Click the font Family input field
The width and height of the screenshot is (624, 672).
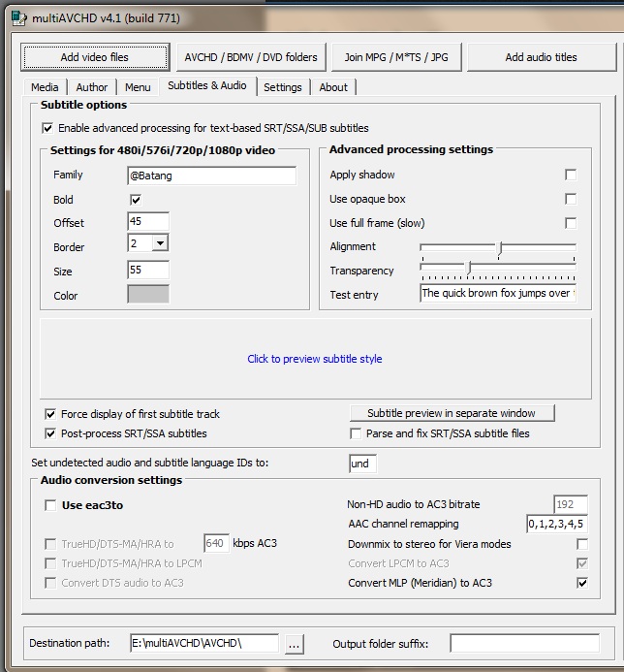pos(211,176)
